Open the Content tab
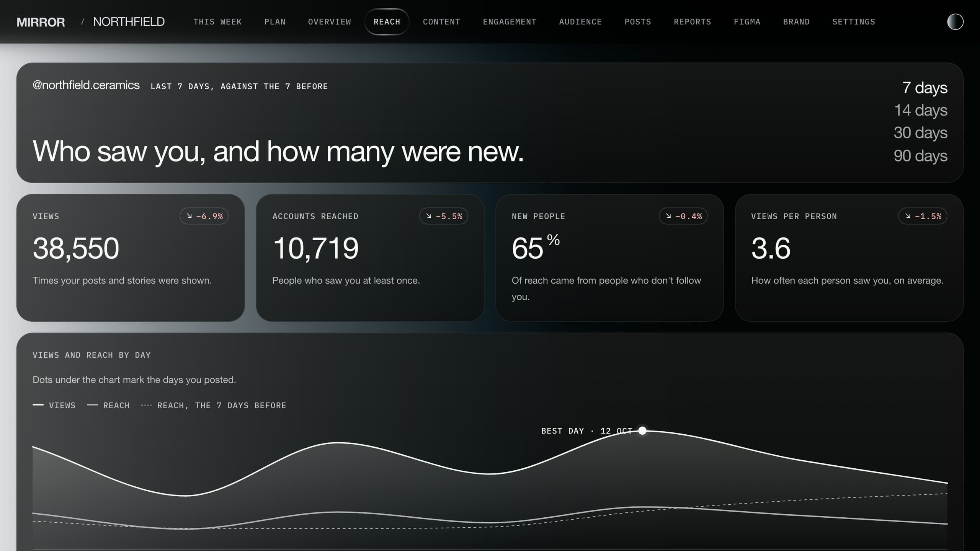The width and height of the screenshot is (980, 551). 441,22
